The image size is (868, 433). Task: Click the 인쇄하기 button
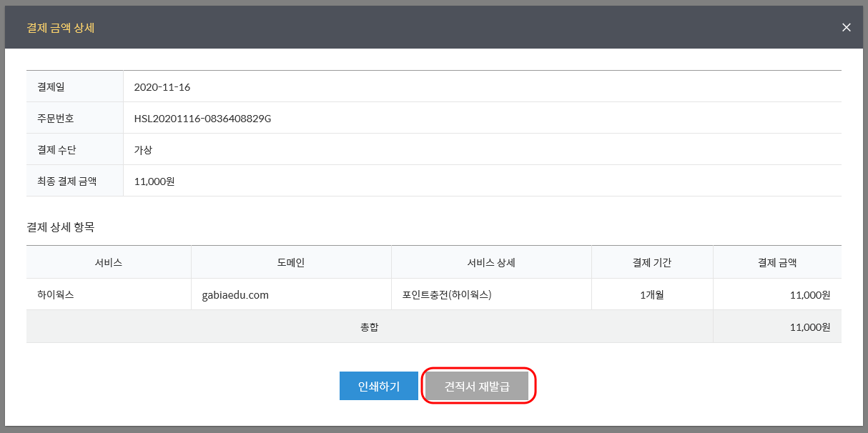379,386
